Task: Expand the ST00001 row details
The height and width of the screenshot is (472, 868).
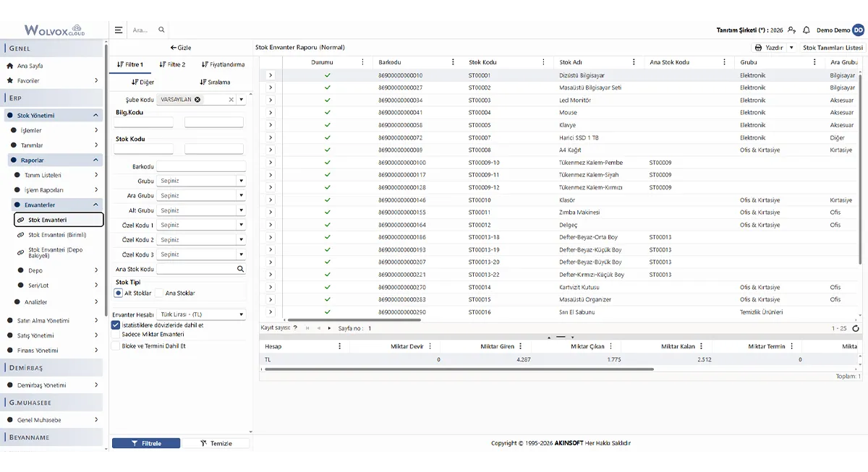Action: 271,75
